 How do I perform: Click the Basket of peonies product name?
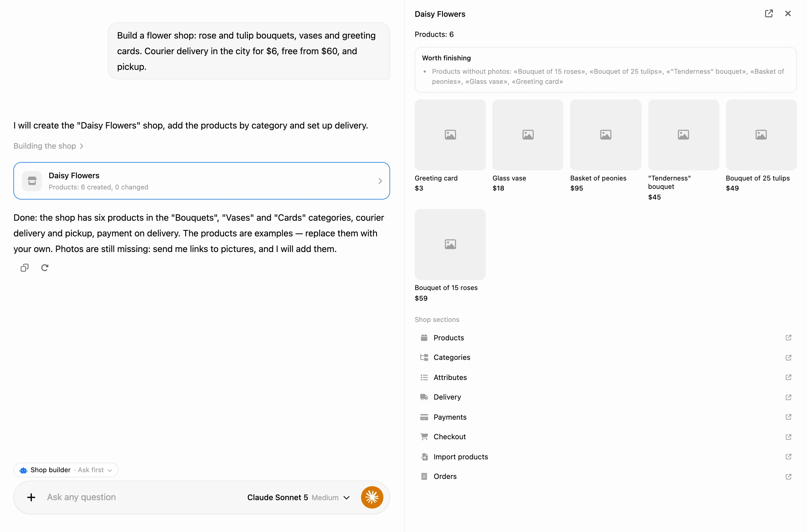(x=598, y=178)
